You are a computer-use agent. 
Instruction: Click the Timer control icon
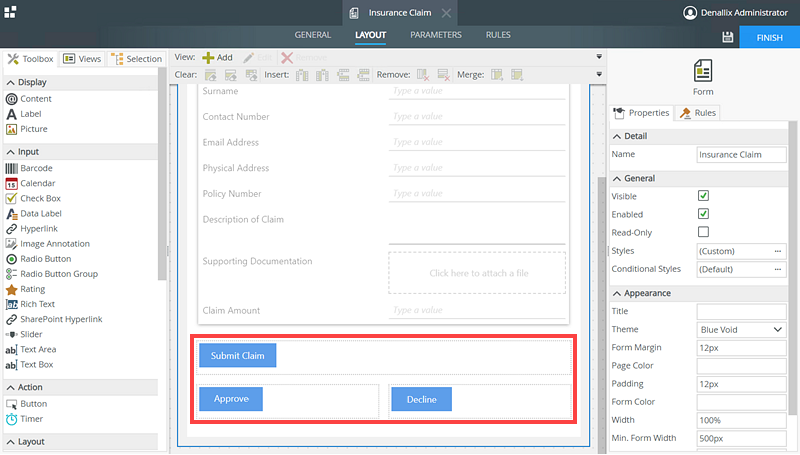point(12,419)
